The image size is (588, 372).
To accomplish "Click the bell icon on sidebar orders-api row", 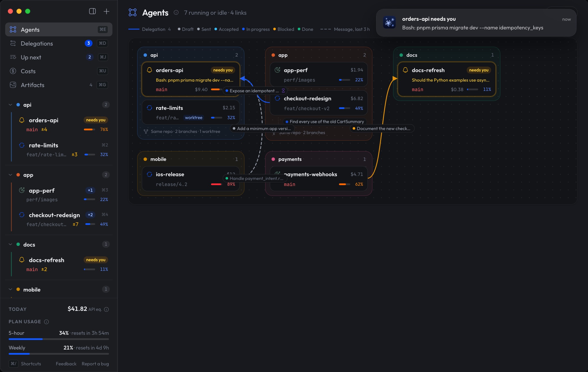I will pyautogui.click(x=22, y=120).
